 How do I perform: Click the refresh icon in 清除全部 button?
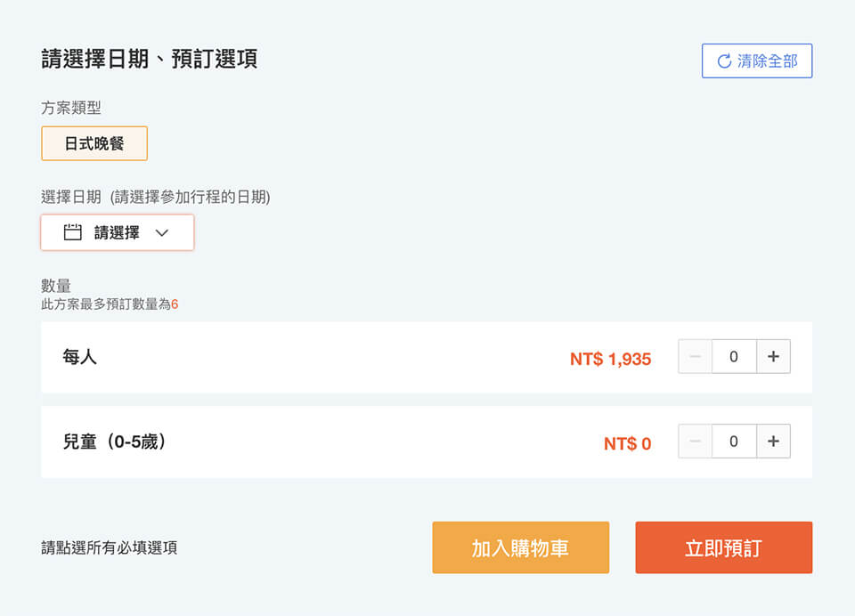pos(724,61)
